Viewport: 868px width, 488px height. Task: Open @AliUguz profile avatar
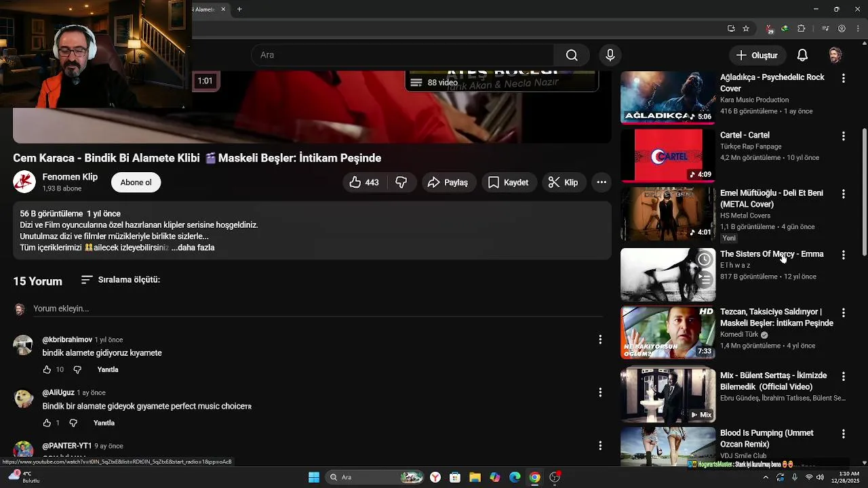point(24,398)
